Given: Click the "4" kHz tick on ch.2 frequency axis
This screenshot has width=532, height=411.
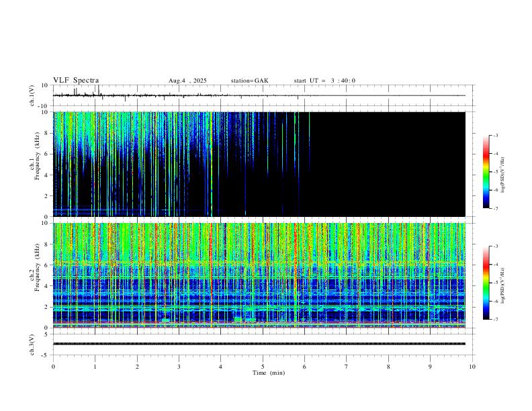Looking at the screenshot, I should click(x=46, y=286).
